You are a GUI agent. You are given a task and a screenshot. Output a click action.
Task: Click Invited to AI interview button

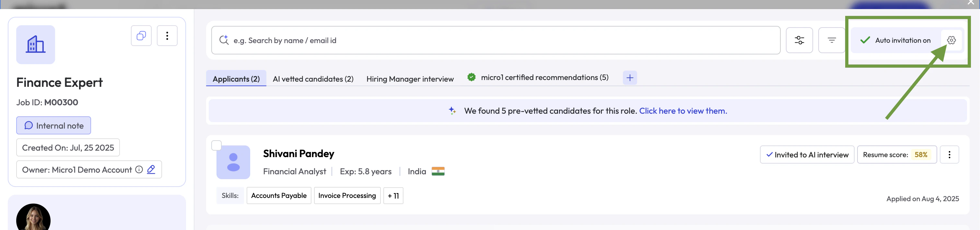pos(807,155)
